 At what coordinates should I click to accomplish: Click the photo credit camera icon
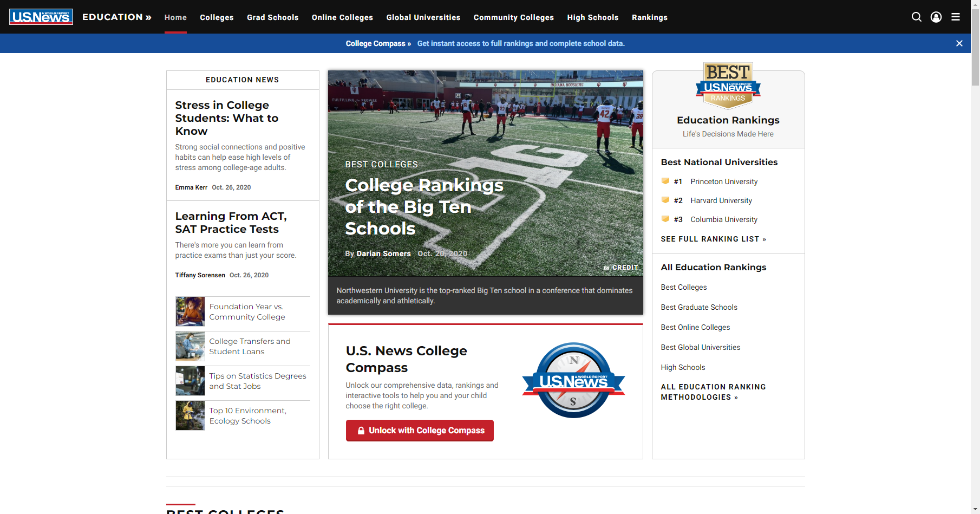[606, 268]
